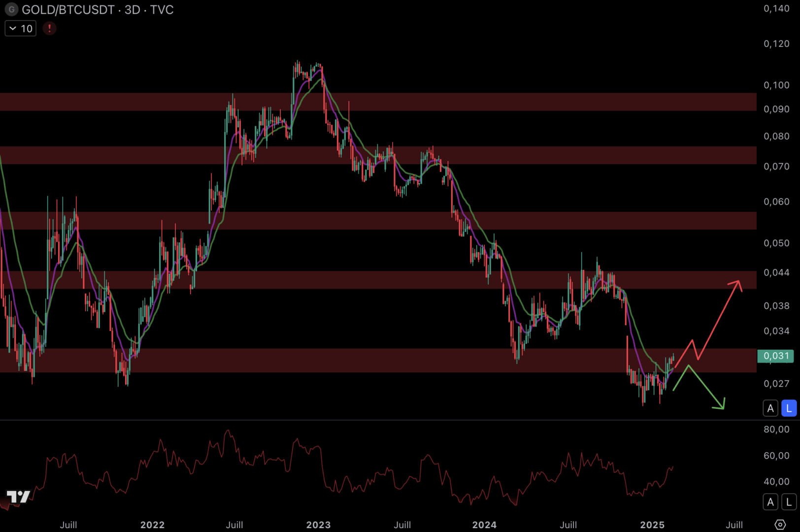This screenshot has height=532, width=800.
Task: Click the 40,00 RSI axis label
Action: pos(776,482)
